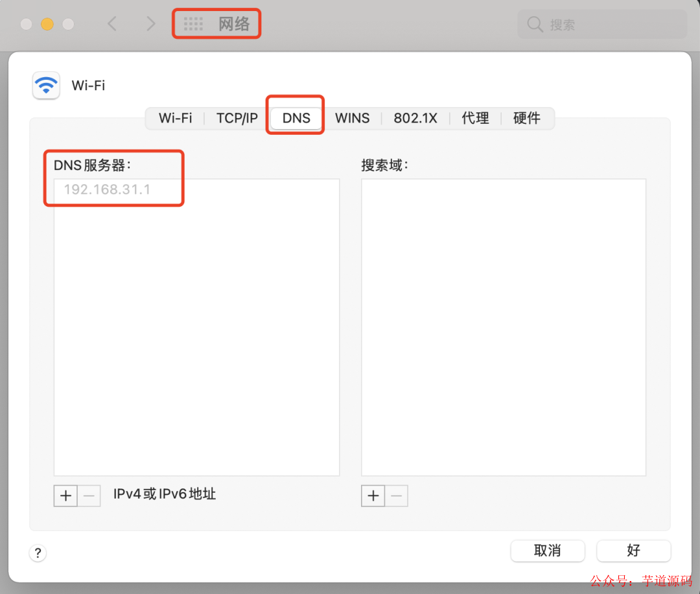
Task: Add a DNS server with the plus button
Action: click(x=65, y=495)
